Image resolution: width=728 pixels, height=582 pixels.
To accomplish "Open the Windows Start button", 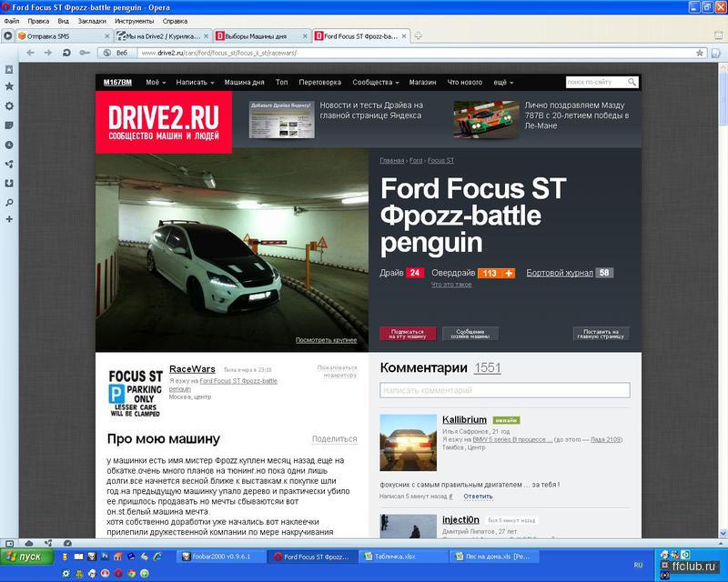I will (27, 557).
